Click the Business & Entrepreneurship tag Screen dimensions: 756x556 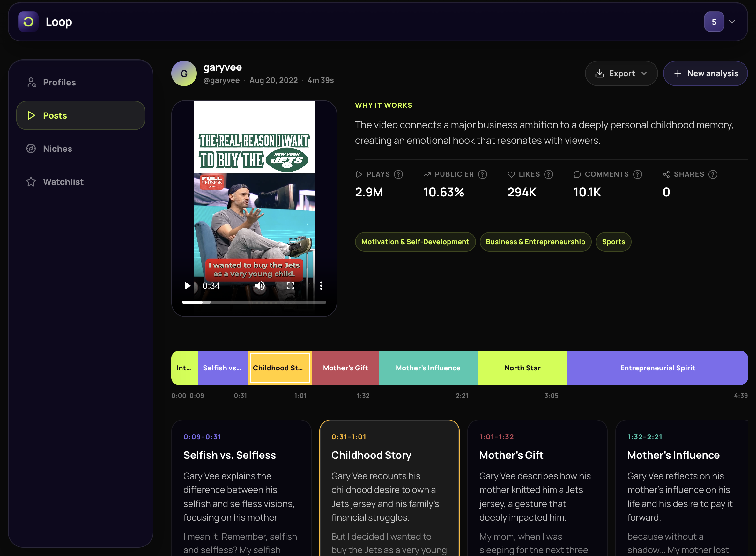coord(536,242)
